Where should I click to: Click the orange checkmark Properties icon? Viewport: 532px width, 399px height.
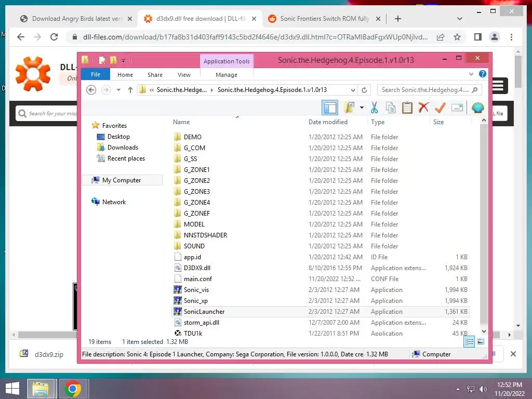pos(440,108)
